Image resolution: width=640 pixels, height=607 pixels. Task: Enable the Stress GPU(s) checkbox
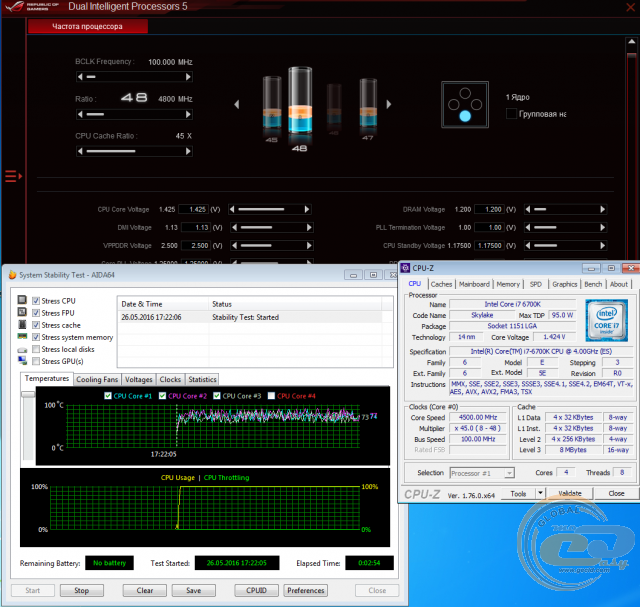coord(36,361)
